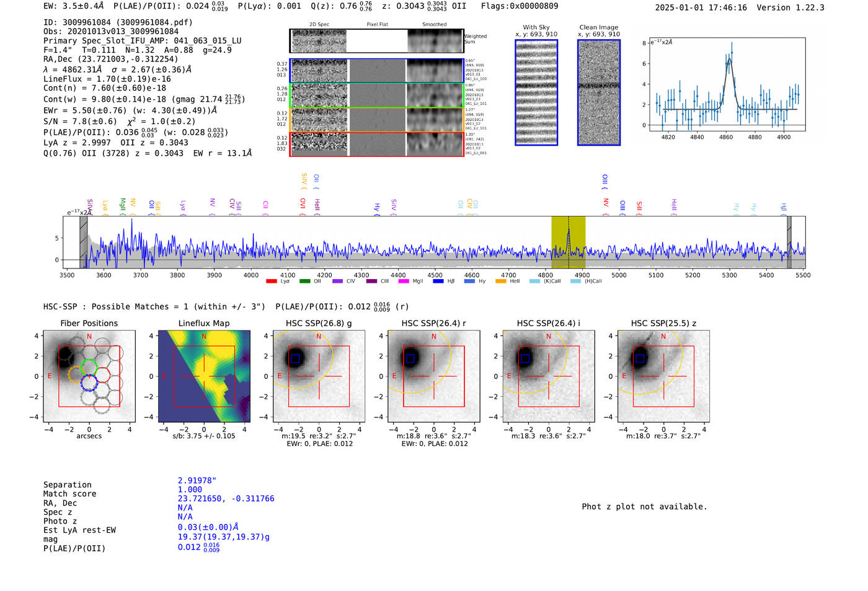Click the RA,Dec (23.721003,-0.312254) text

pos(111,60)
